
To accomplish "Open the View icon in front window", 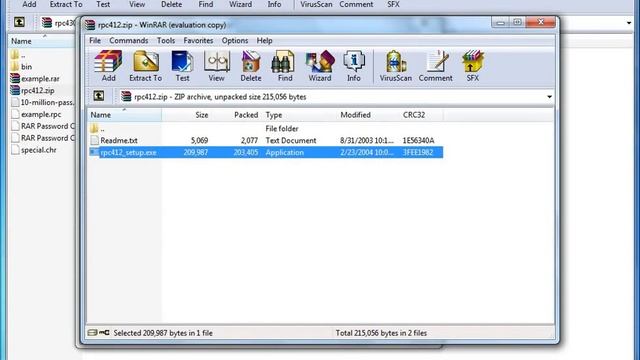I will [216, 66].
